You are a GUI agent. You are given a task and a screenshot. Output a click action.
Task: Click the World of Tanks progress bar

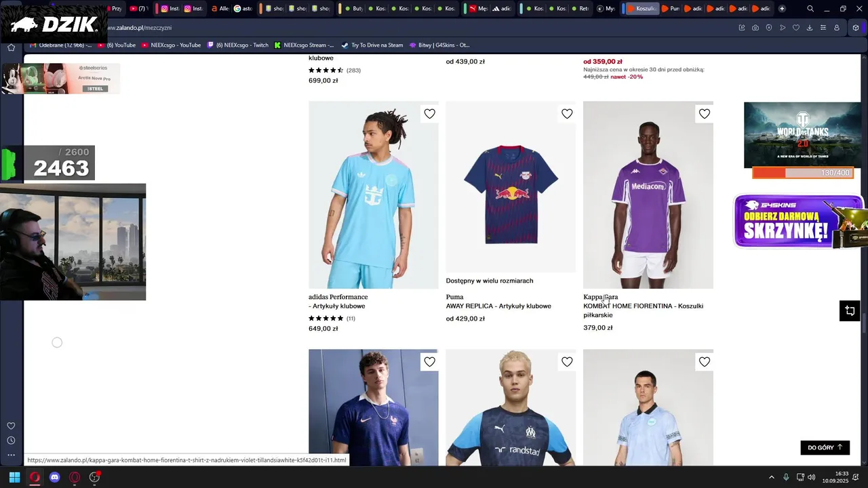[802, 173]
